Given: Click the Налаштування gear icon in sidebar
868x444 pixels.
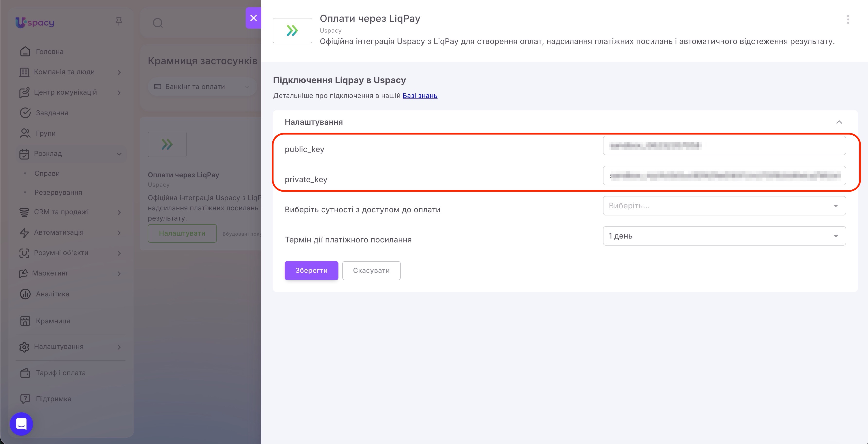Looking at the screenshot, I should click(x=24, y=347).
